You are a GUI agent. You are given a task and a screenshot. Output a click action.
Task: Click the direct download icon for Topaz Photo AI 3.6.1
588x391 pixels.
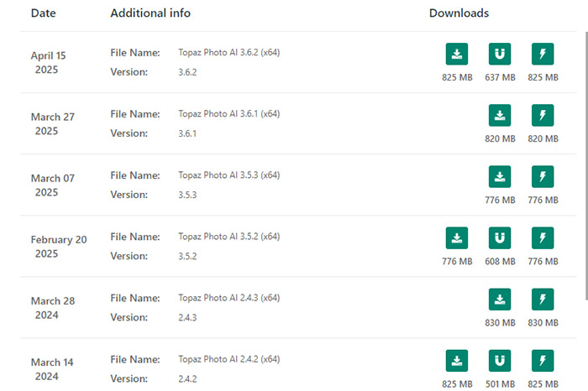pos(500,115)
